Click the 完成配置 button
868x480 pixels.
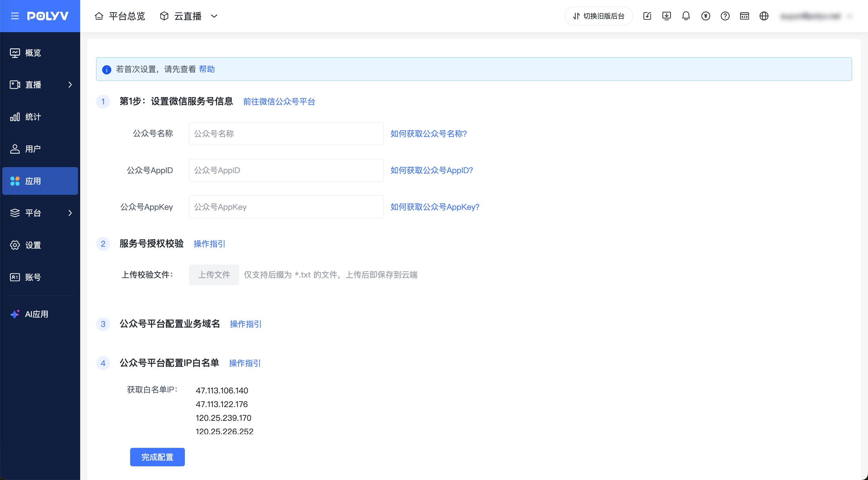(157, 457)
